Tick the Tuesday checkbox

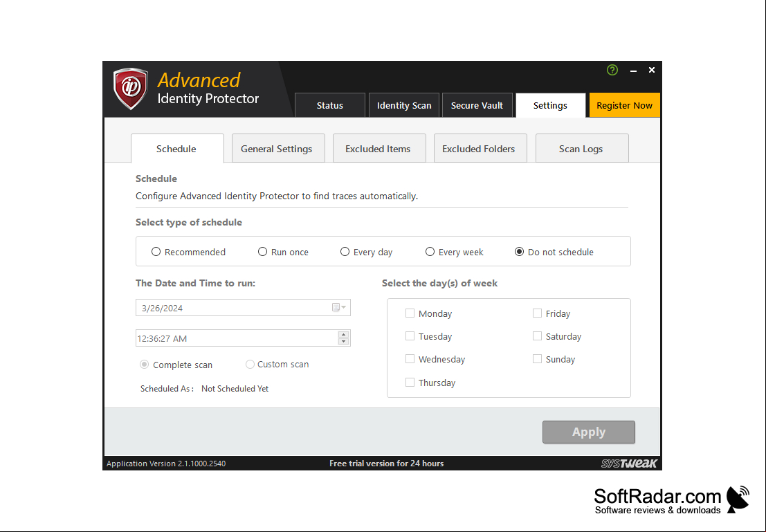pos(410,336)
